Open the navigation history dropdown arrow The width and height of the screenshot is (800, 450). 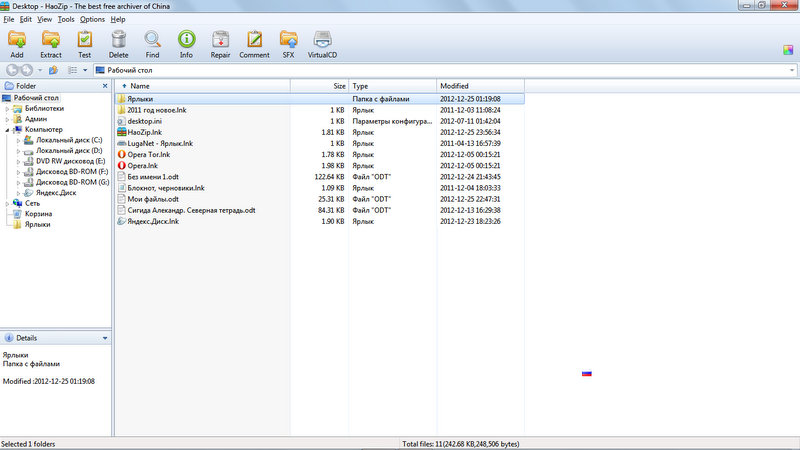pos(40,70)
